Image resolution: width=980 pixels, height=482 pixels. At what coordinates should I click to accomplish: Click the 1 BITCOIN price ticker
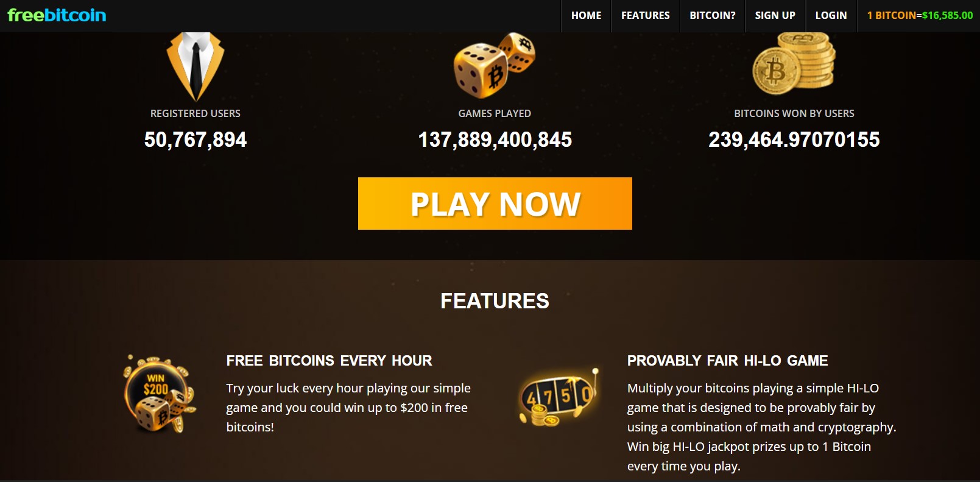point(920,16)
